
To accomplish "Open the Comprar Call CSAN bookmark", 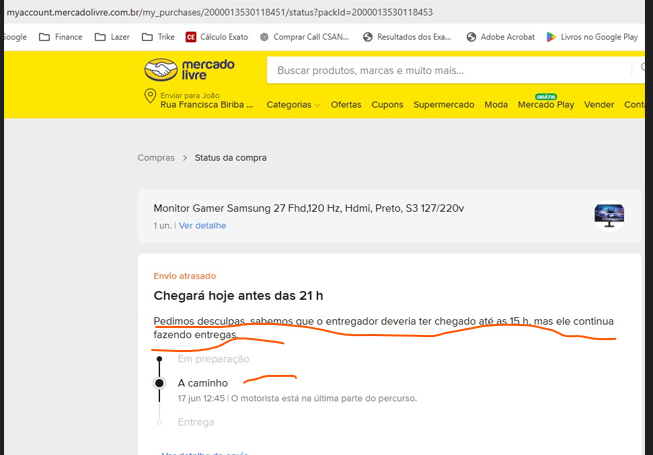I will (304, 37).
